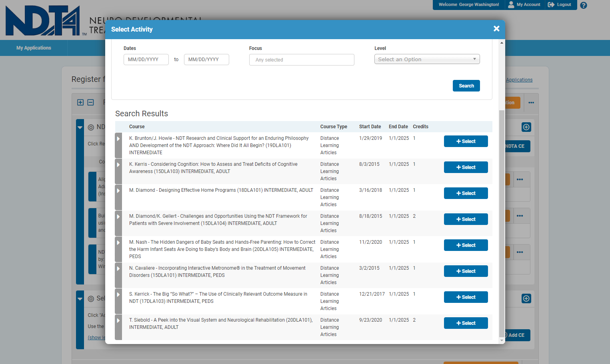
Task: Click the Search button
Action: [466, 86]
